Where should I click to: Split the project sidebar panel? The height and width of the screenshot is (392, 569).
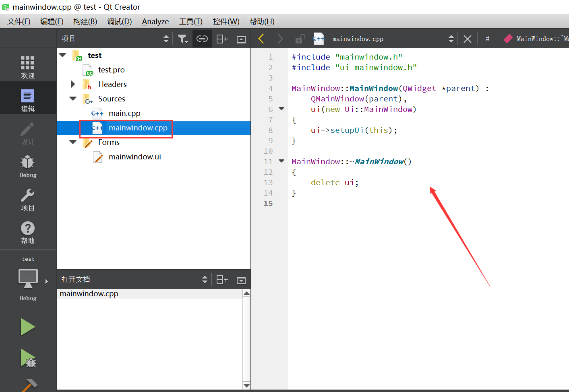coord(222,39)
